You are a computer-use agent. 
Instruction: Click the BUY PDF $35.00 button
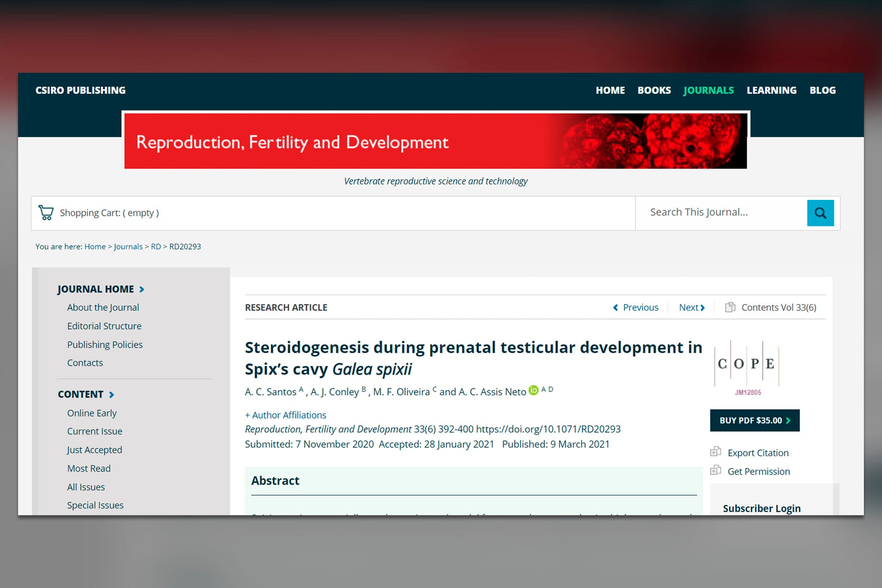click(x=755, y=420)
